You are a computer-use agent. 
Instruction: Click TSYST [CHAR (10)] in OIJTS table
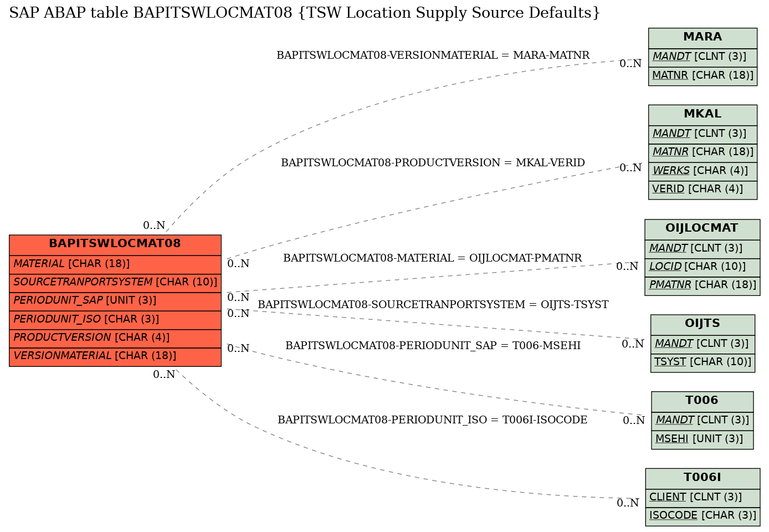[703, 362]
